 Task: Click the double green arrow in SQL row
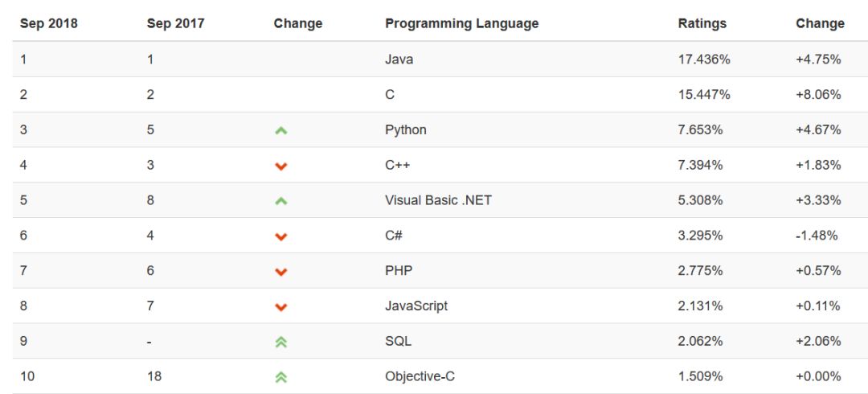(281, 342)
